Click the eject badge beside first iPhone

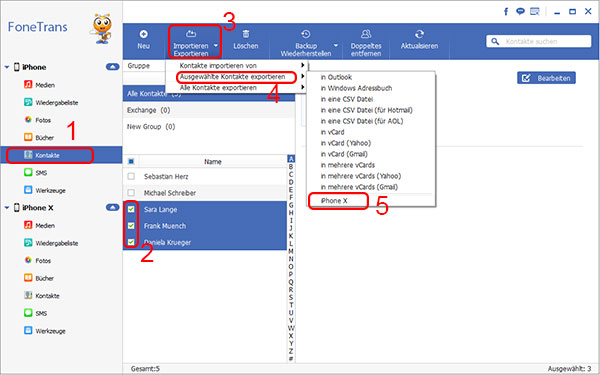[x=112, y=67]
